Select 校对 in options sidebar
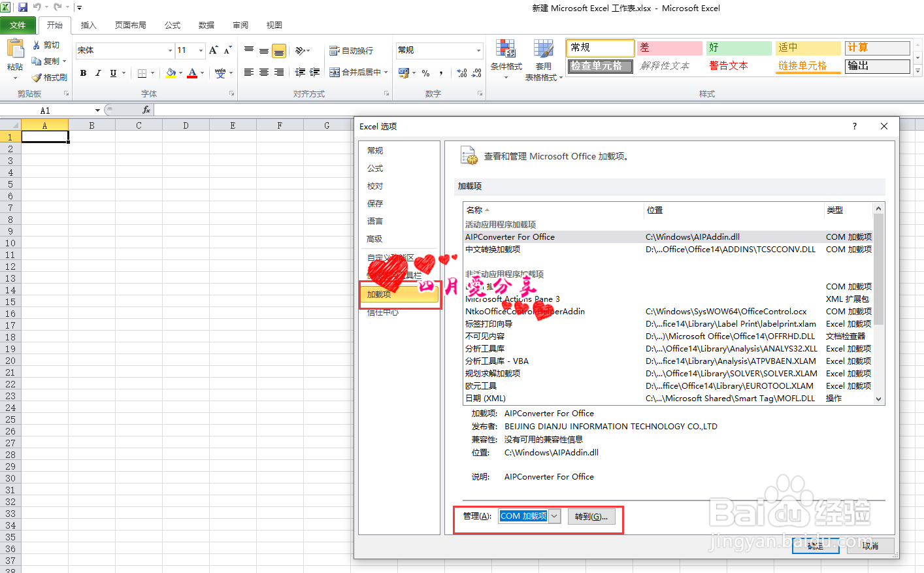This screenshot has width=924, height=573. (375, 186)
